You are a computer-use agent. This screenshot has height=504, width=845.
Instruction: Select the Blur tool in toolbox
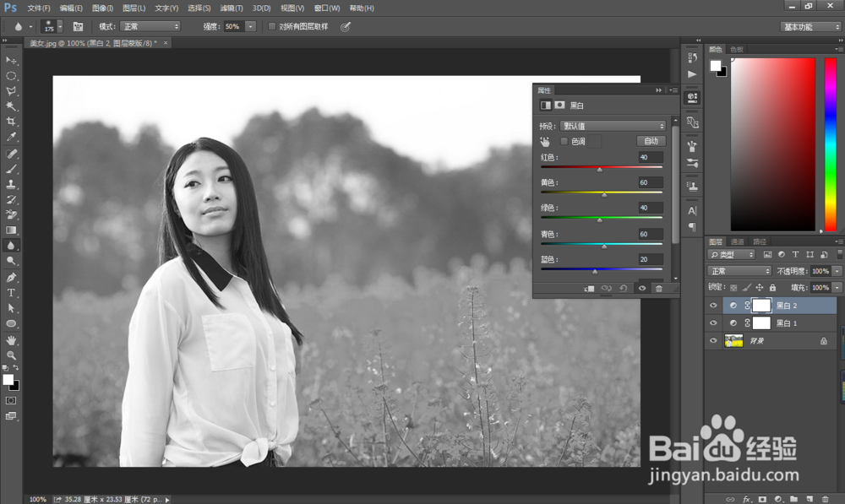(x=11, y=246)
